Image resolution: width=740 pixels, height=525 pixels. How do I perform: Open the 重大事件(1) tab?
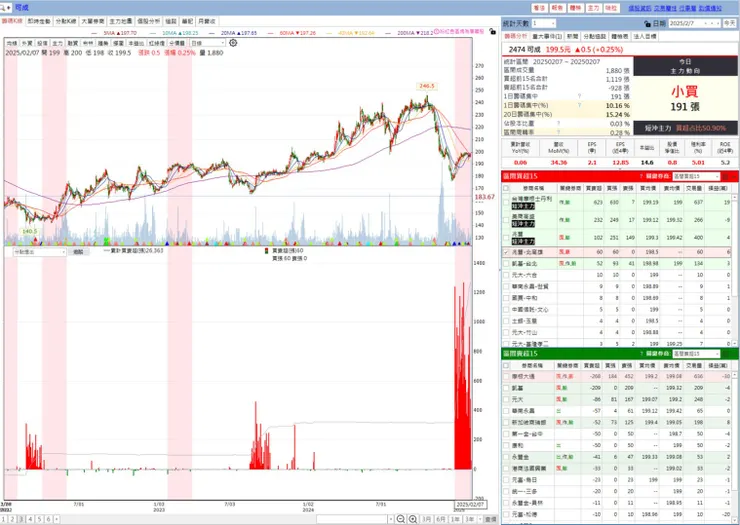(x=547, y=36)
